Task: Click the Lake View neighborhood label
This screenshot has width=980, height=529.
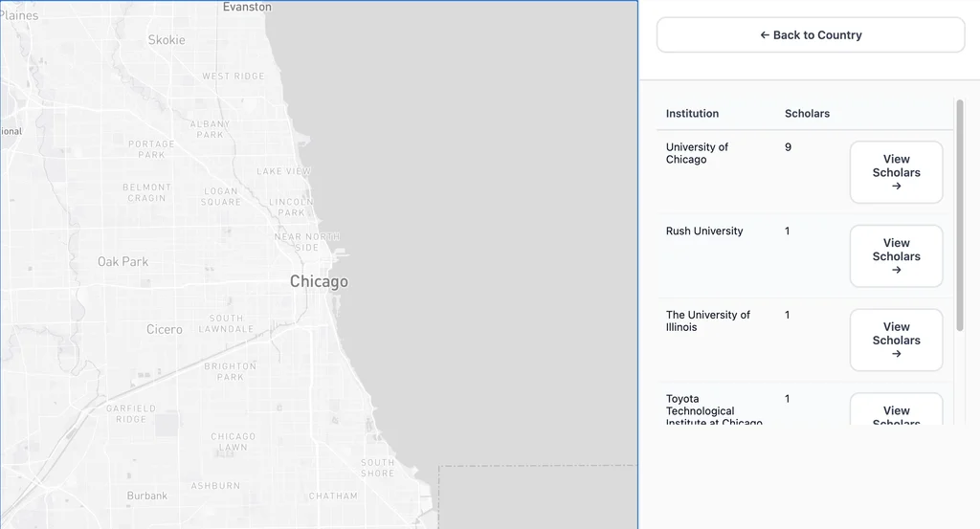Action: click(x=283, y=171)
